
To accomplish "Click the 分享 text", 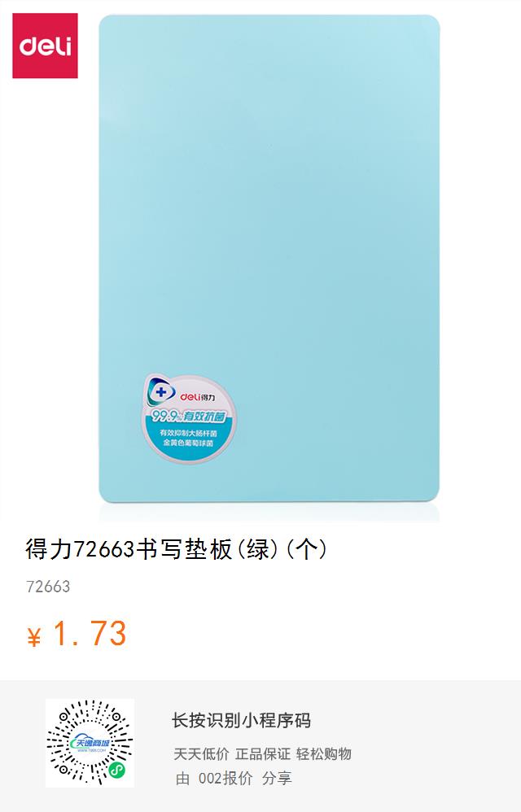I will (277, 778).
